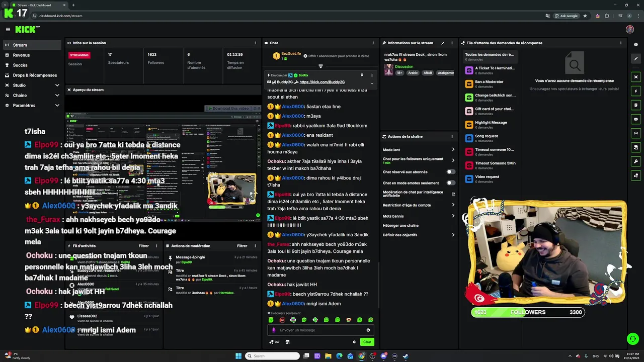Open Steam icon on taskbar
The height and width of the screenshot is (362, 644).
[406, 356]
